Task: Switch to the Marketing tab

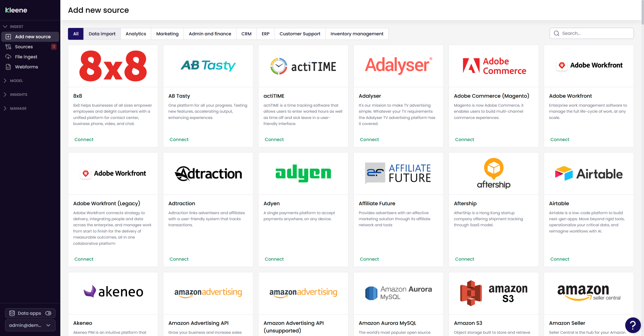Action: click(x=167, y=34)
